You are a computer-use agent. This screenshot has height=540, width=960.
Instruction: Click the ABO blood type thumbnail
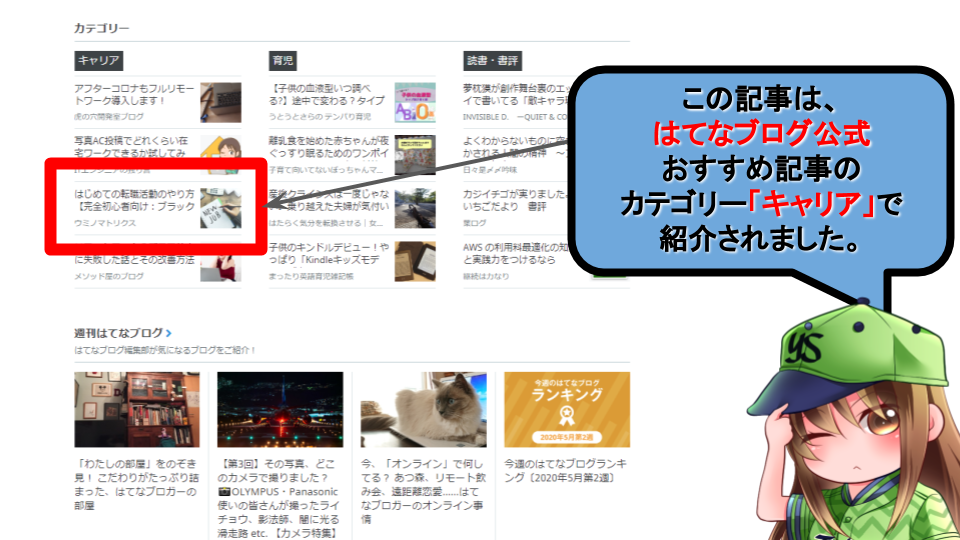[x=415, y=103]
